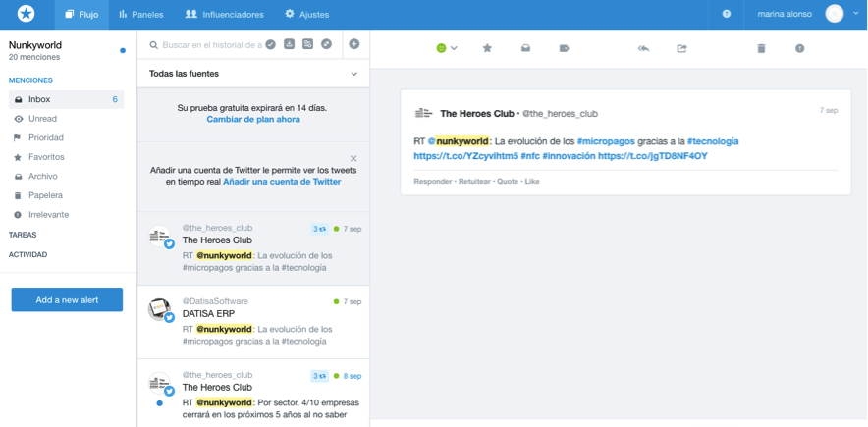Mark the mention as favorite with star
This screenshot has height=427, width=868.
coord(487,48)
